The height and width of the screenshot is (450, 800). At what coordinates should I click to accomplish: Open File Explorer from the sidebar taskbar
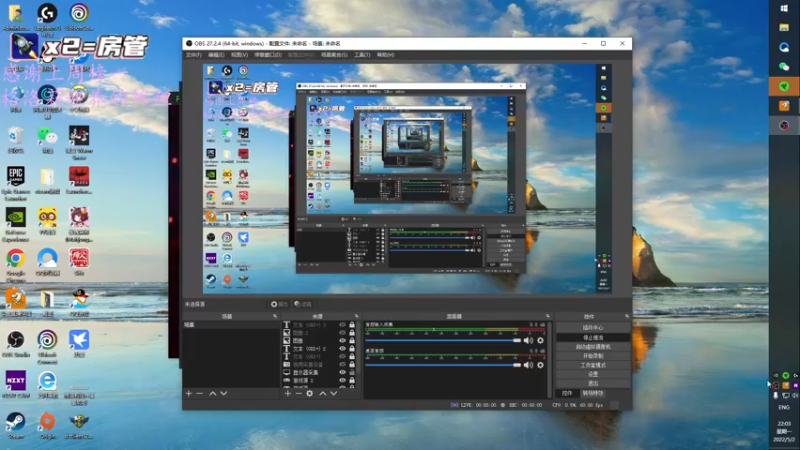(784, 28)
